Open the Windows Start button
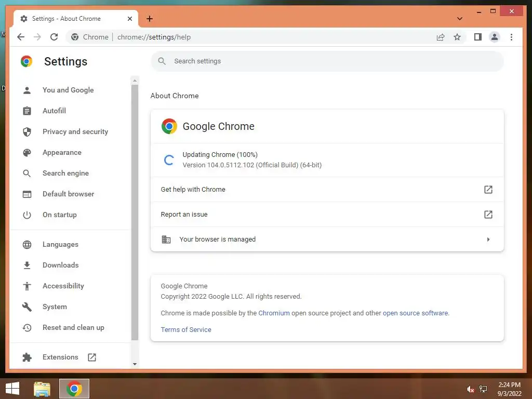Screen dimensions: 532x399 (12, 389)
